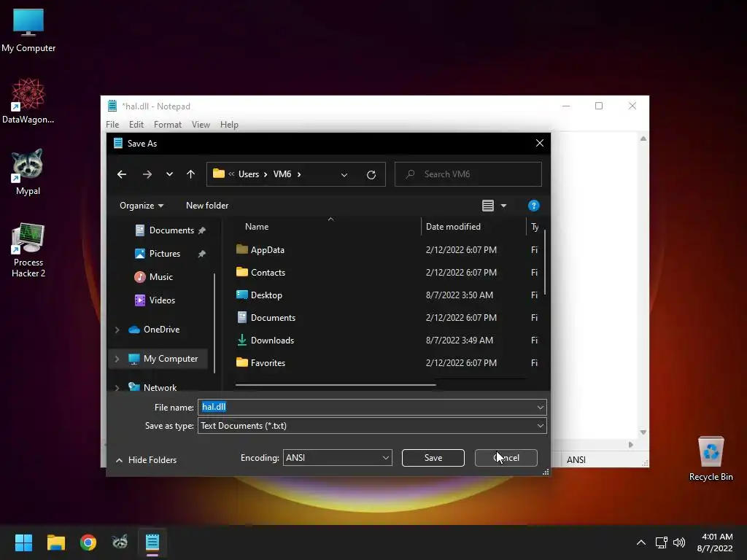Close the Save As dialog

[539, 144]
